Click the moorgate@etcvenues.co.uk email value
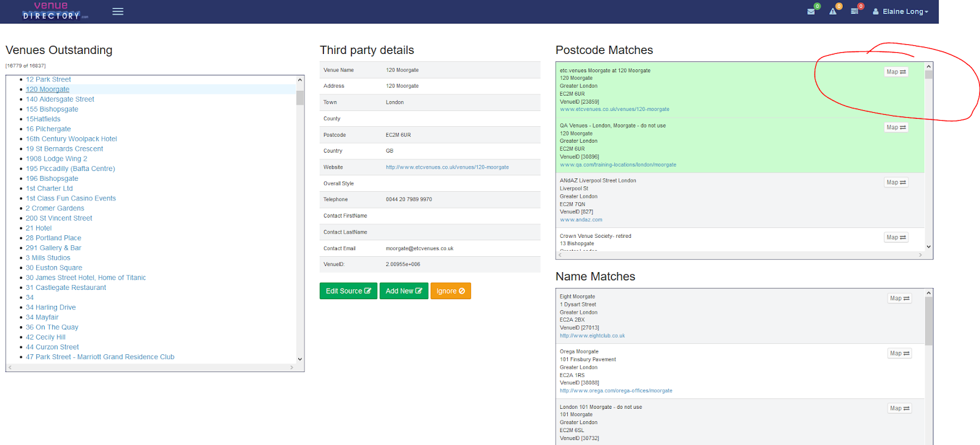 420,249
